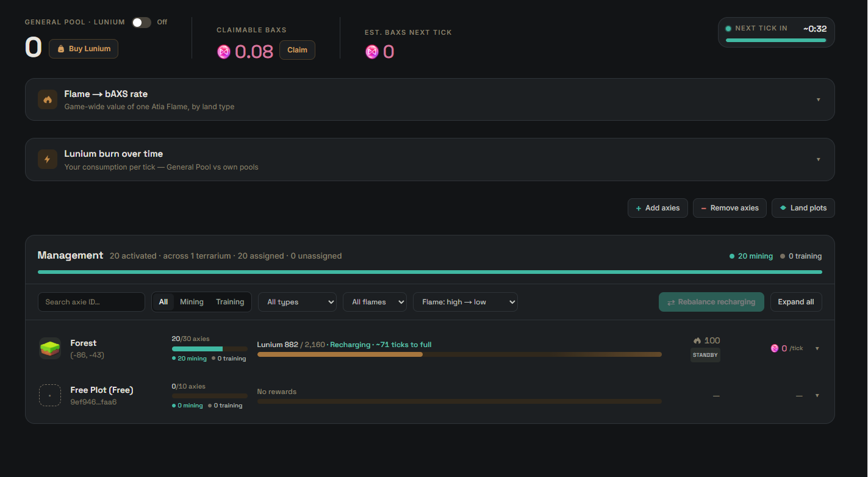Claim the 0.08 bAXS

pyautogui.click(x=297, y=50)
